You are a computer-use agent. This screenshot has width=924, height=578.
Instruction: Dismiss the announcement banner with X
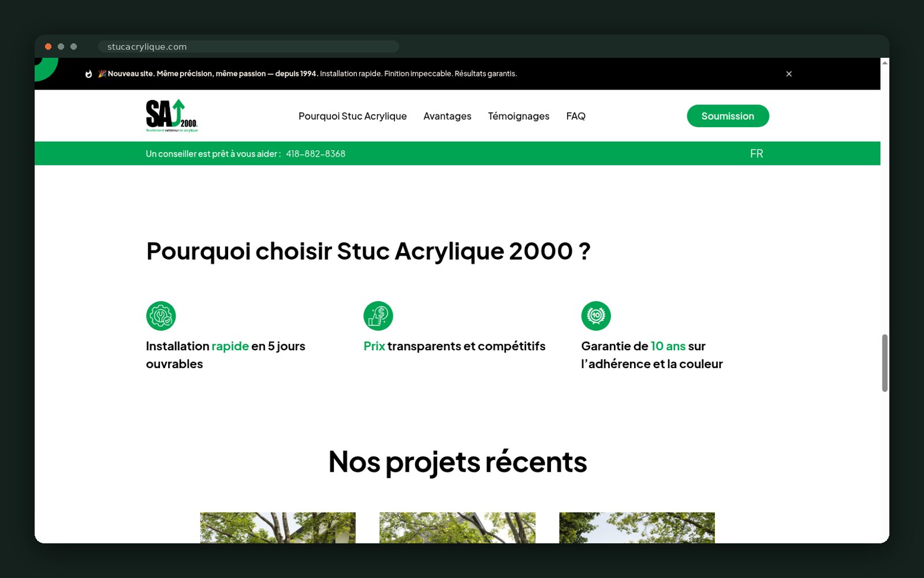pyautogui.click(x=789, y=74)
